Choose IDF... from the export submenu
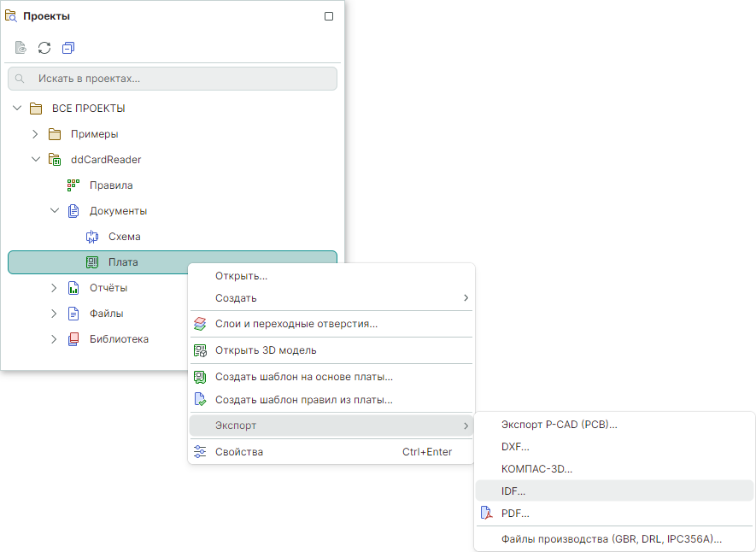Viewport: 756px width, 552px height. pyautogui.click(x=513, y=490)
